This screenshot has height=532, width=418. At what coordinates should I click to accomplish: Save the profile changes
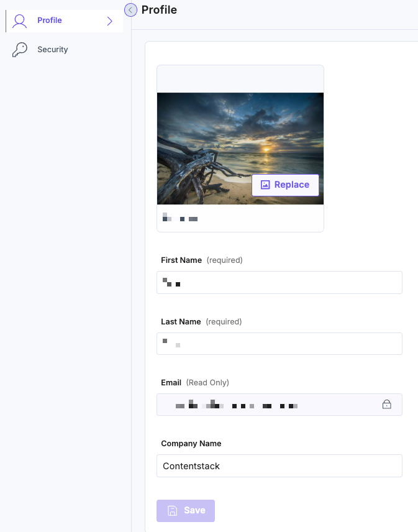(186, 511)
